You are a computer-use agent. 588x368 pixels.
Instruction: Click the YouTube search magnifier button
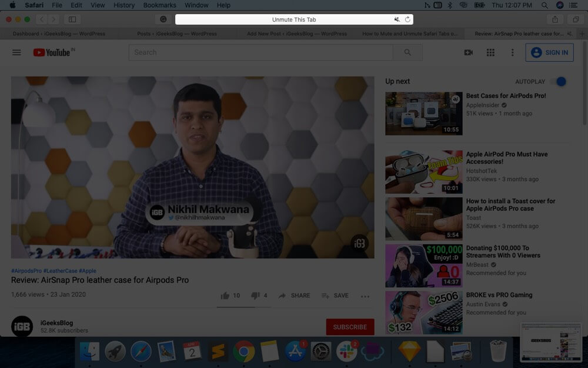pos(407,52)
